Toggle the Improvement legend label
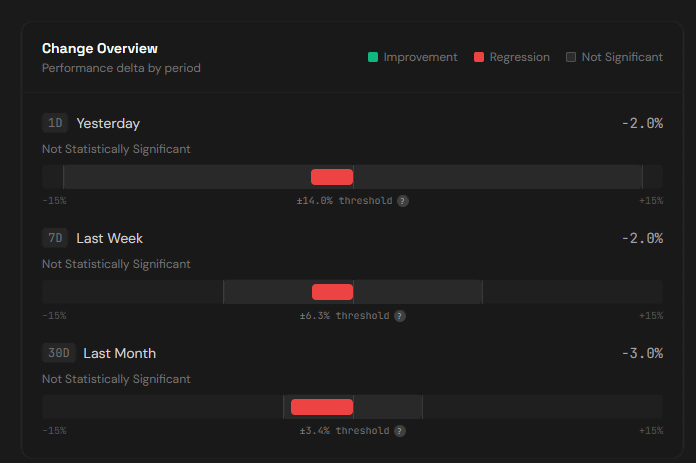Screen dimensions: 696x463 pyautogui.click(x=420, y=57)
